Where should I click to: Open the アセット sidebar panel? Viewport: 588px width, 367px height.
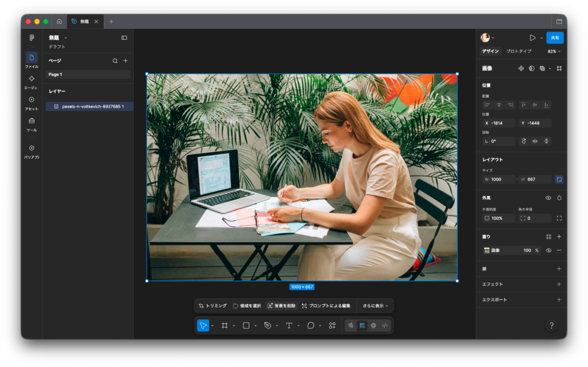click(32, 103)
